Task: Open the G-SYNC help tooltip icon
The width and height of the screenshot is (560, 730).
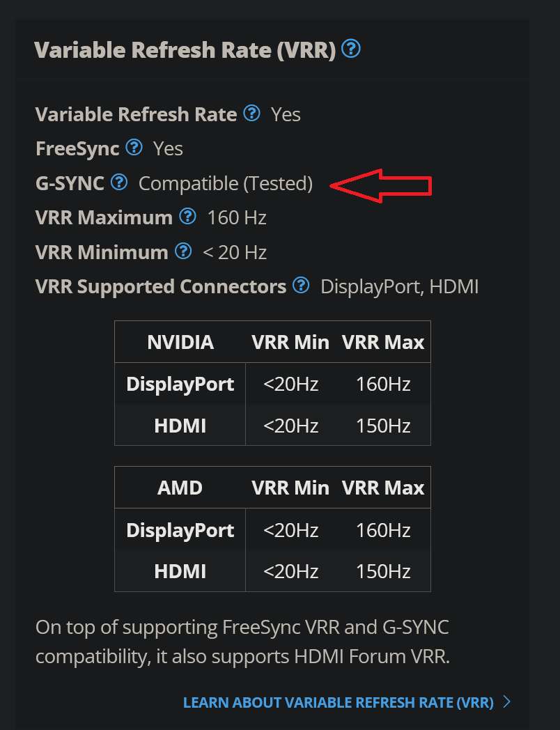Action: click(118, 182)
